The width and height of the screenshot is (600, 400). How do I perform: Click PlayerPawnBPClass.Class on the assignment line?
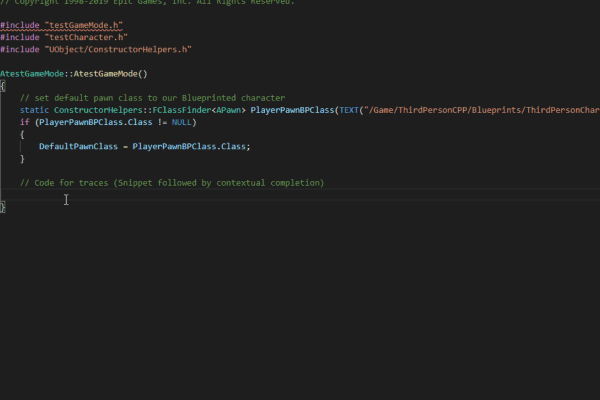(190, 146)
